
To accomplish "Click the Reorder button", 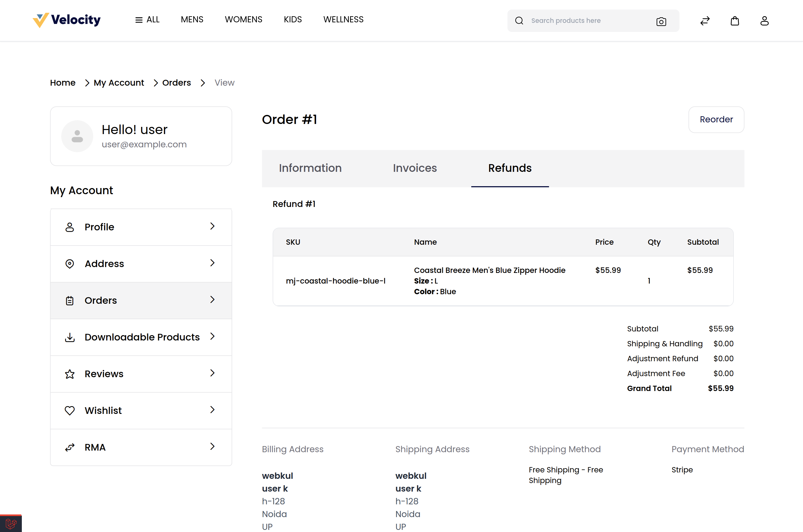I will (716, 119).
